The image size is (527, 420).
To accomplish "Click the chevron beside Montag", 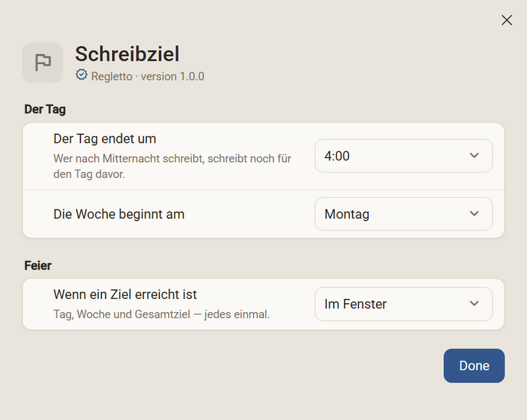I will click(x=474, y=214).
